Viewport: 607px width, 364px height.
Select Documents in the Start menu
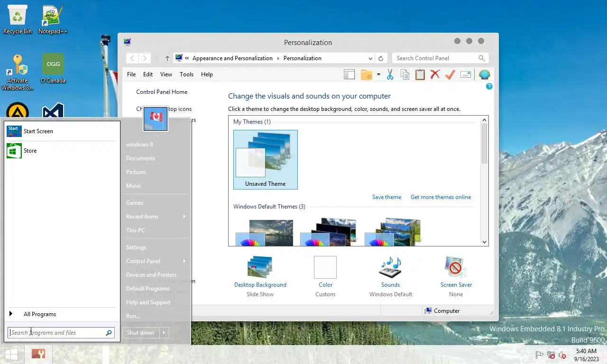[140, 158]
